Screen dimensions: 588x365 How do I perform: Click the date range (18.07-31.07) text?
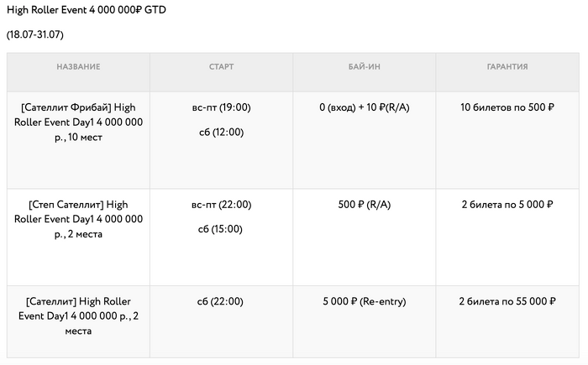(x=34, y=34)
